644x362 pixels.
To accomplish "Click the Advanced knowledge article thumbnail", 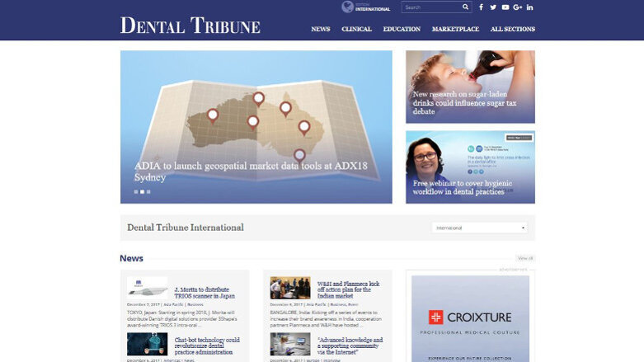I will [x=290, y=344].
